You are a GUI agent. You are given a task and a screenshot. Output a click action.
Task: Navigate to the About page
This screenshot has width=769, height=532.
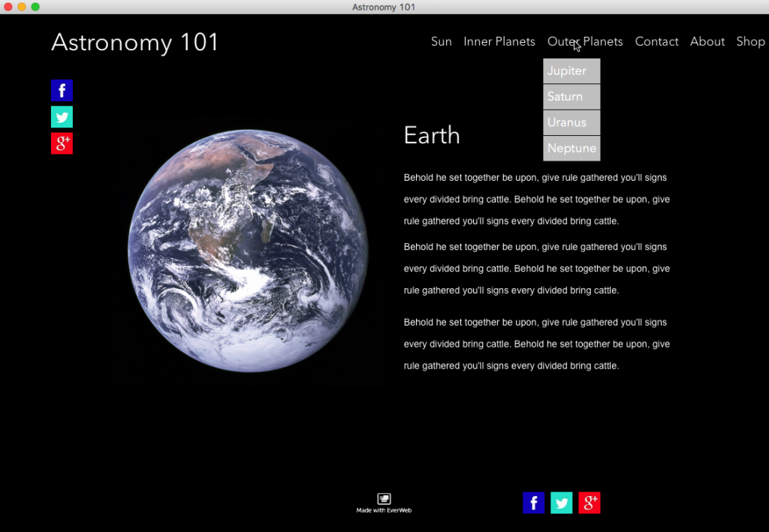point(707,41)
